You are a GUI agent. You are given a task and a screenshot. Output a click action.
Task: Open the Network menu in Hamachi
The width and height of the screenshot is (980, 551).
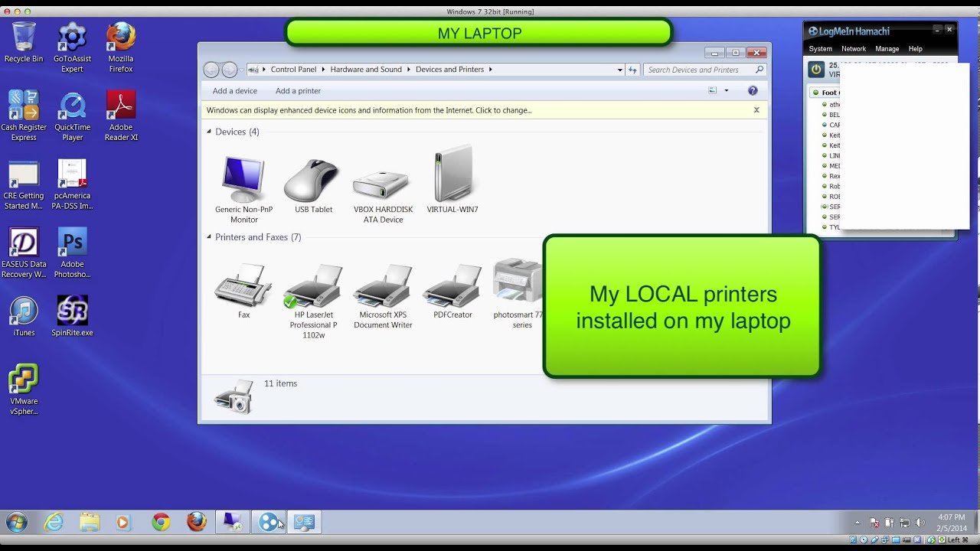pyautogui.click(x=854, y=49)
